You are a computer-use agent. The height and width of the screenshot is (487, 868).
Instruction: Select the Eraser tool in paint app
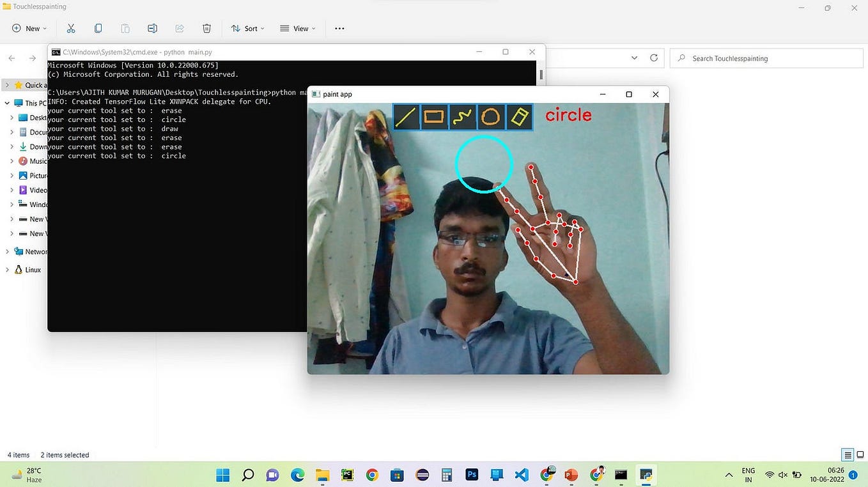tap(518, 116)
